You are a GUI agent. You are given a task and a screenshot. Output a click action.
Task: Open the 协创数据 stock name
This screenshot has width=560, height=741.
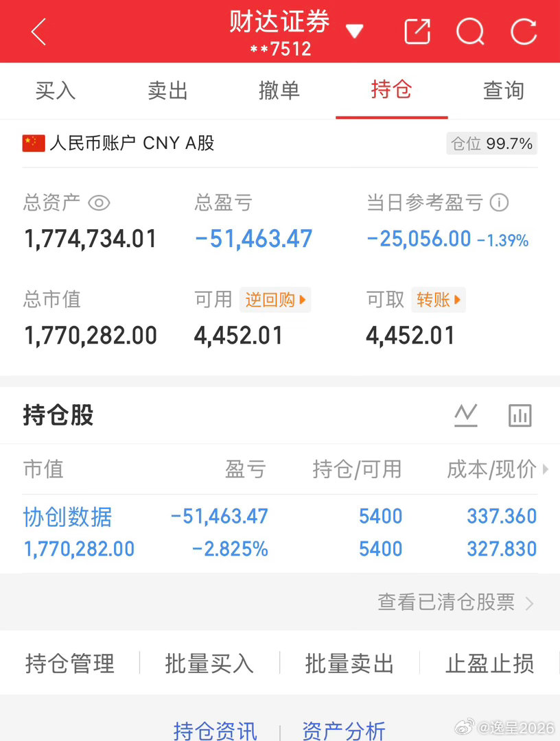pyautogui.click(x=67, y=517)
